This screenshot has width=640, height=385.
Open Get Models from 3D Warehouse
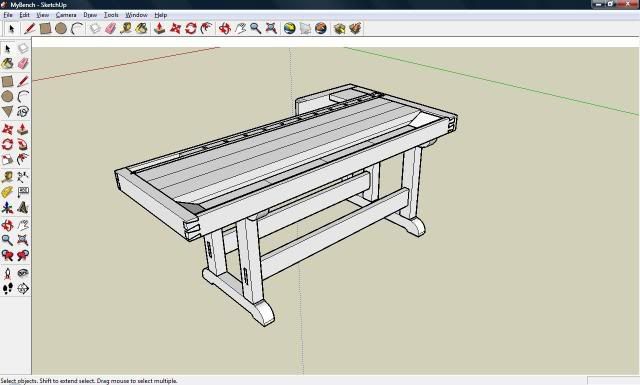pos(339,29)
